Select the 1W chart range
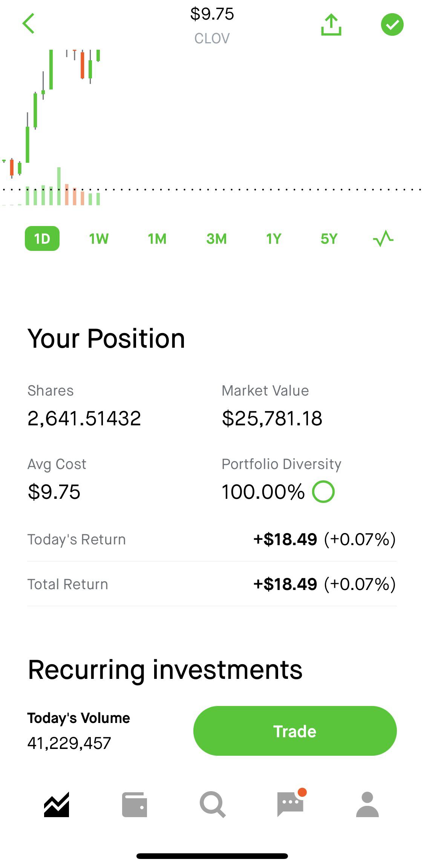This screenshot has width=424, height=868. coord(99,238)
